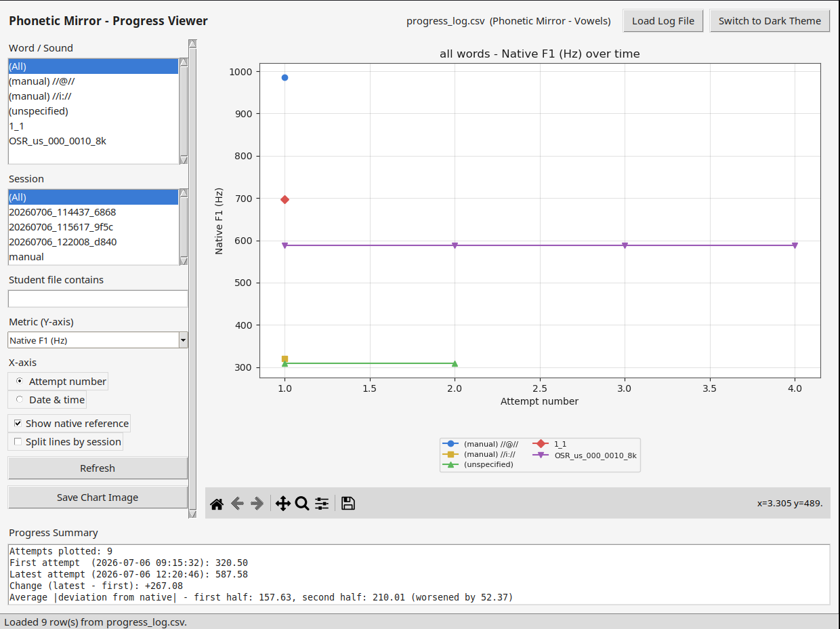The image size is (840, 629).
Task: Click the Attempts plotted: 9 summary line
Action: (x=61, y=551)
